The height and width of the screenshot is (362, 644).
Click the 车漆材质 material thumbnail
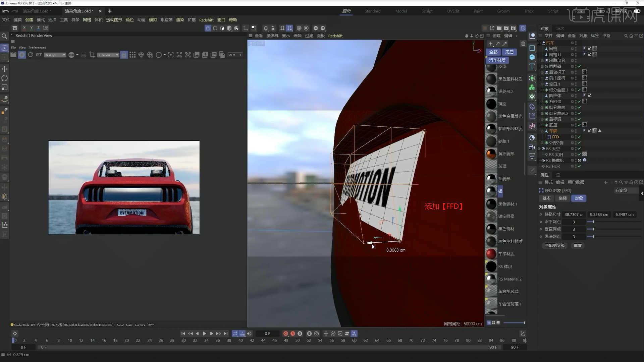point(491,254)
